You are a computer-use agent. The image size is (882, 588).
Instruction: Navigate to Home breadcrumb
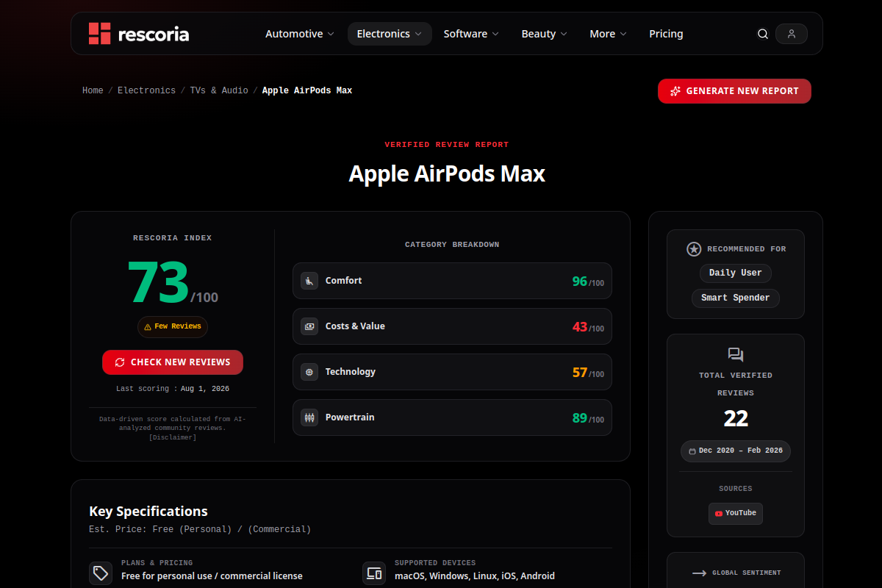pyautogui.click(x=93, y=90)
